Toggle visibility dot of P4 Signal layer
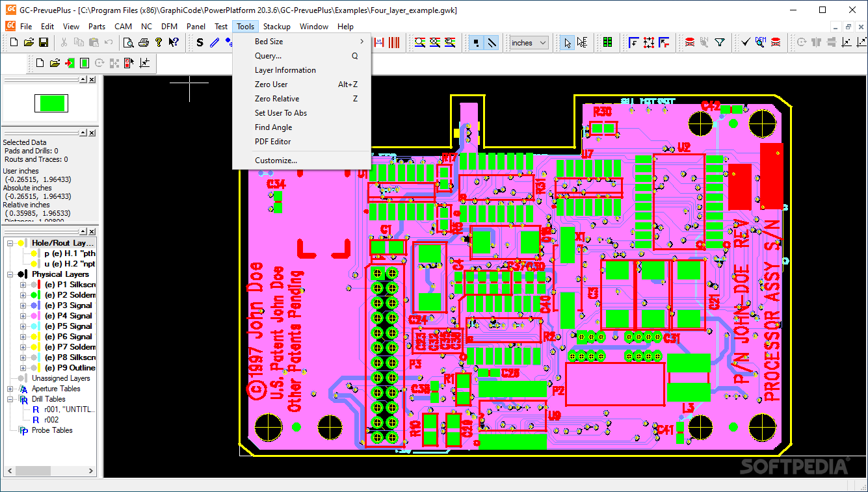 tap(33, 316)
